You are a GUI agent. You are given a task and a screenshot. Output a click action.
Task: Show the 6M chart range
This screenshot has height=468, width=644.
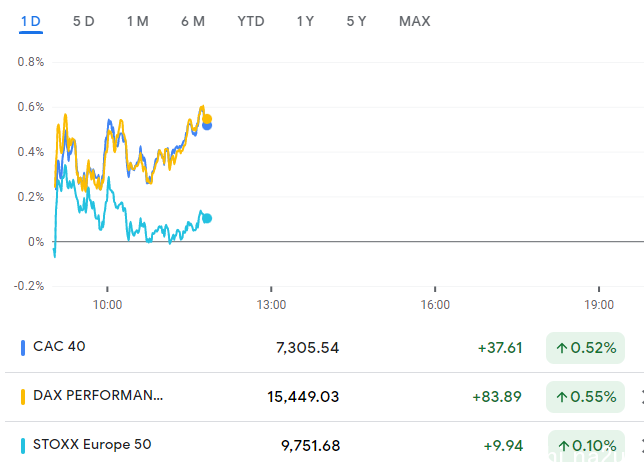click(193, 21)
